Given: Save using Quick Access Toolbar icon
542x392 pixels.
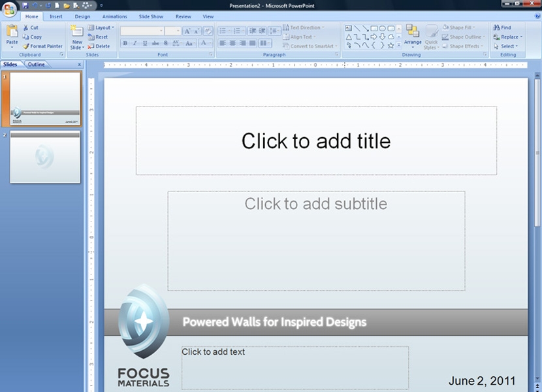Looking at the screenshot, I should (x=25, y=5).
